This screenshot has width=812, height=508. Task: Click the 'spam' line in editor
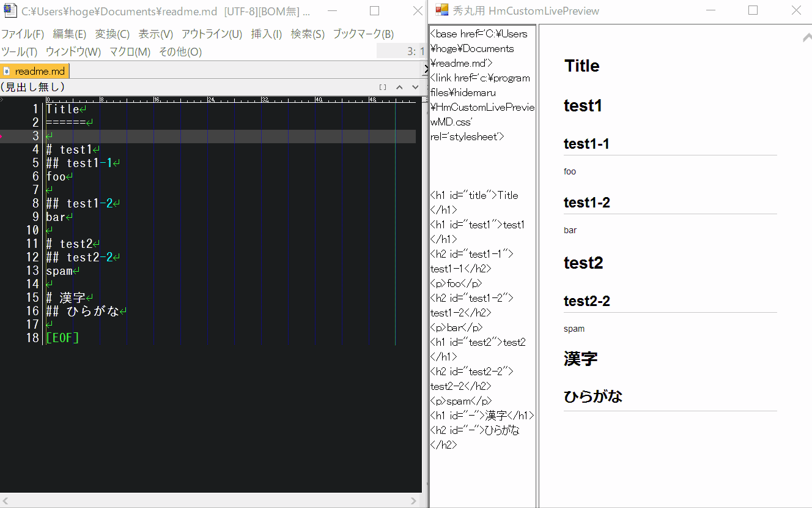(59, 271)
